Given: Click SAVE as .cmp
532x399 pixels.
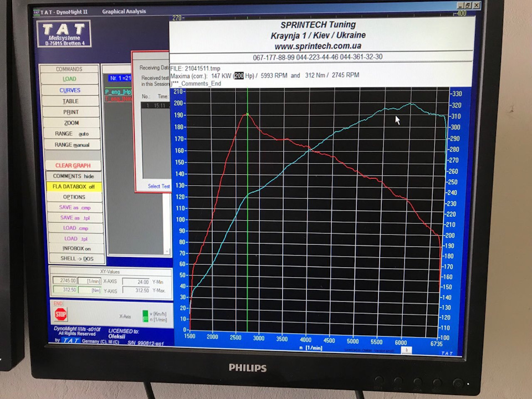Looking at the screenshot, I should tap(75, 208).
